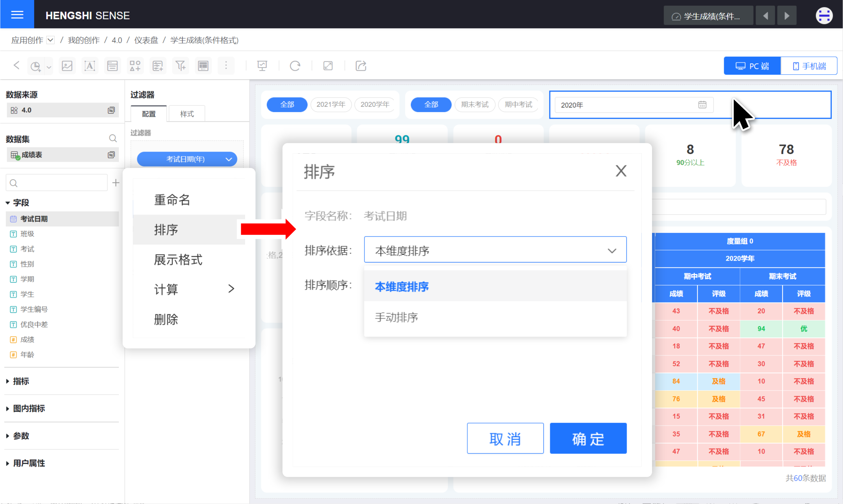Select the 期末考试 filter pill
The image size is (843, 504).
click(x=475, y=105)
